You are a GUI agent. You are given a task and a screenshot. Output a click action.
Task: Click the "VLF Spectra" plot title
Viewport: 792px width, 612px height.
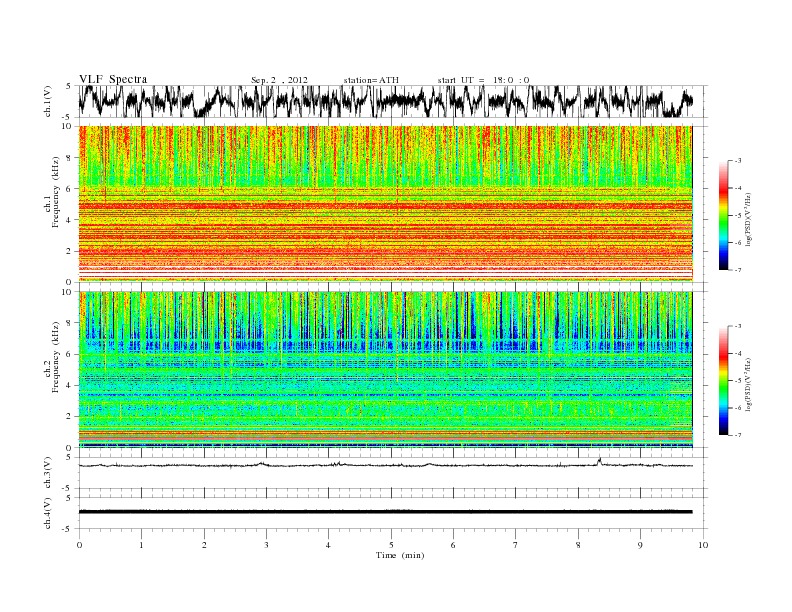113,79
